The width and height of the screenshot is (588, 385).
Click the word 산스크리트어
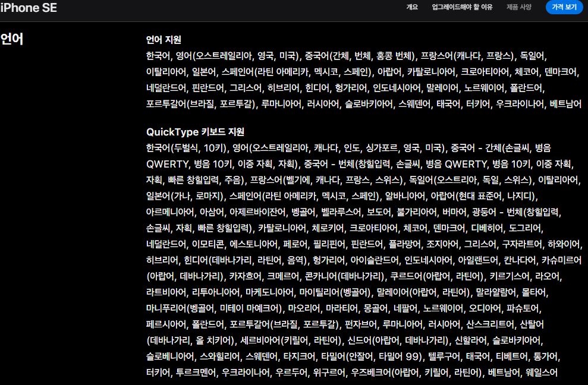(490, 324)
